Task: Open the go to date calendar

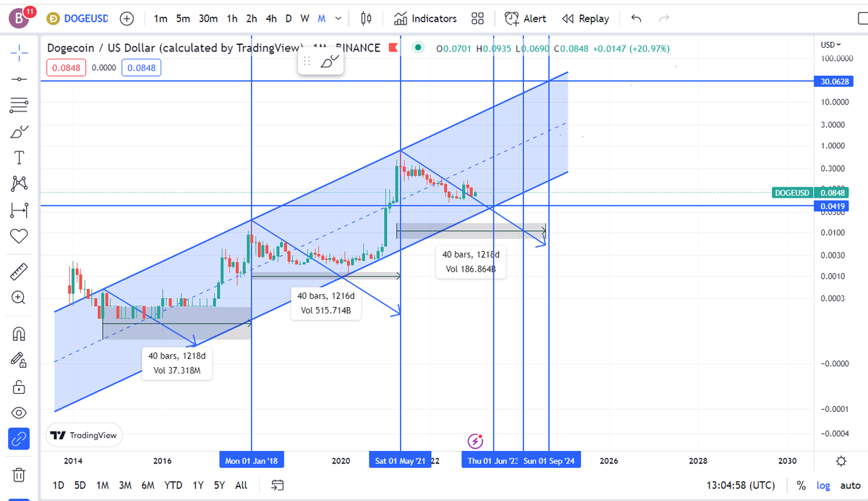Action: coord(277,485)
